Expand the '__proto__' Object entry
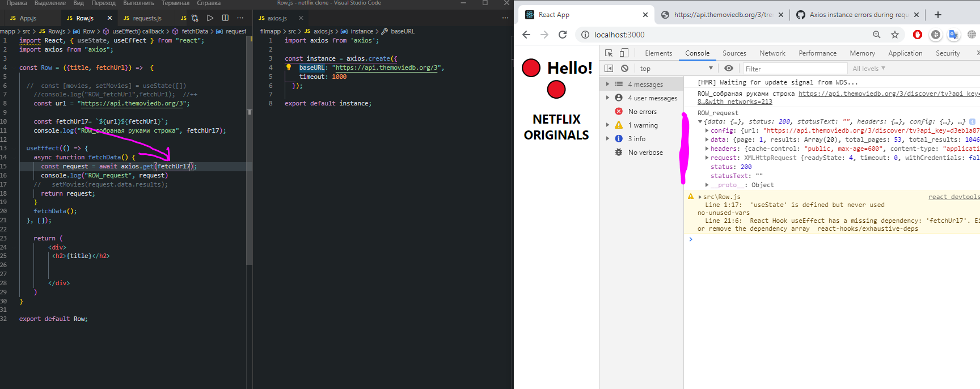This screenshot has height=389, width=980. (x=707, y=185)
